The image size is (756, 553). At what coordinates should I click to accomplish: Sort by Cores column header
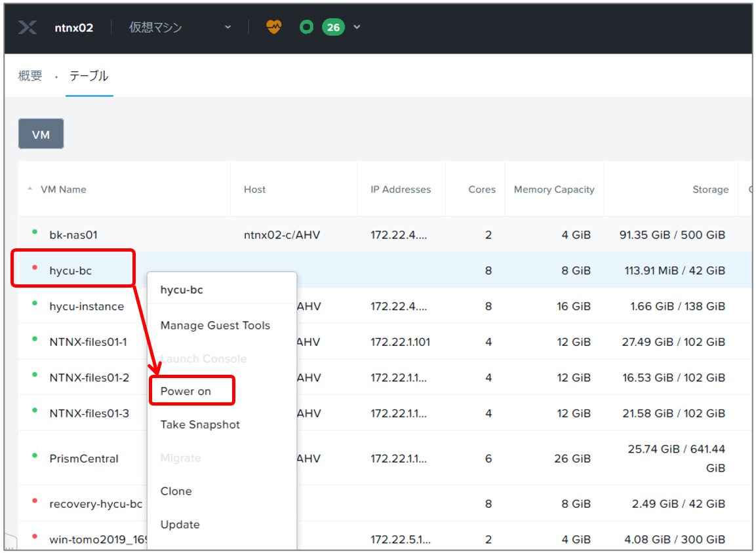(x=482, y=189)
